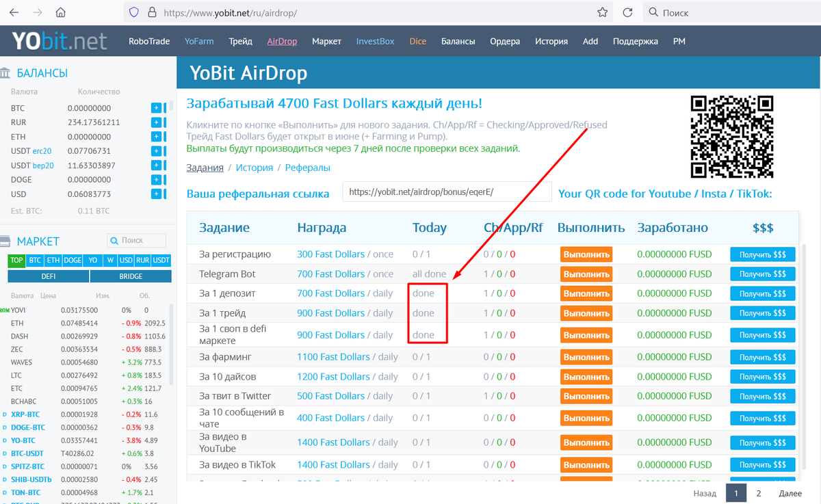Select the DOGE market tab

coord(73,261)
